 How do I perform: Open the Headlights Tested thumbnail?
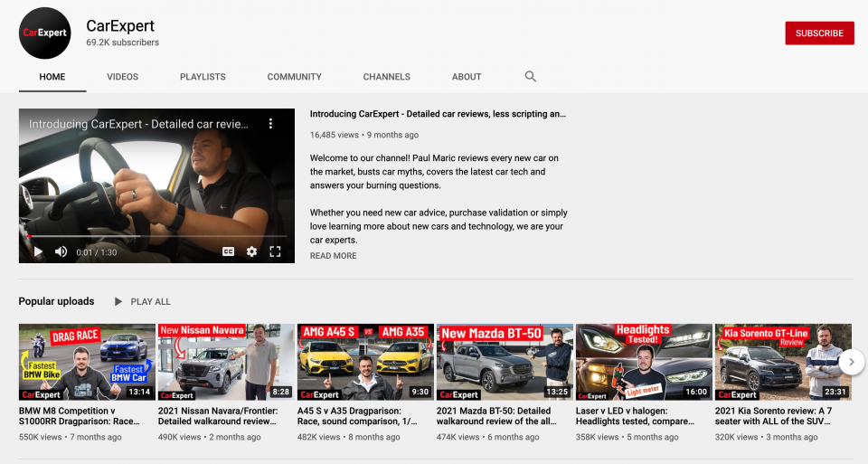coord(644,362)
